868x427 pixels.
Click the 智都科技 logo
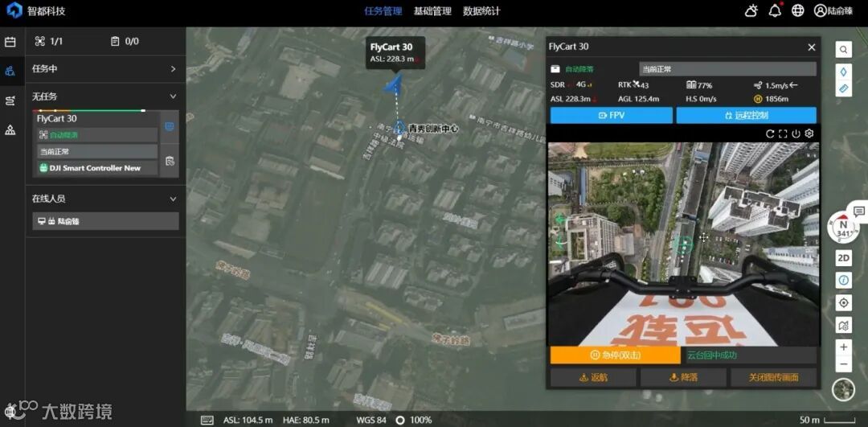click(35, 10)
